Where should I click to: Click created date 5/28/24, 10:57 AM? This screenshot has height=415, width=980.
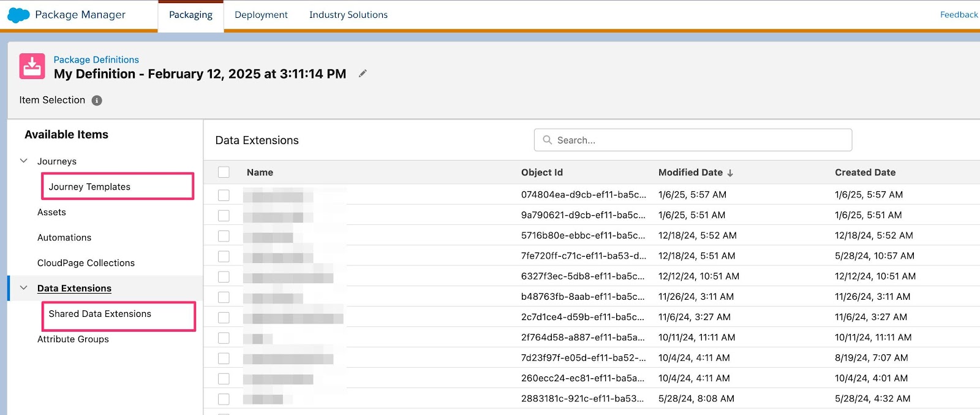[875, 256]
